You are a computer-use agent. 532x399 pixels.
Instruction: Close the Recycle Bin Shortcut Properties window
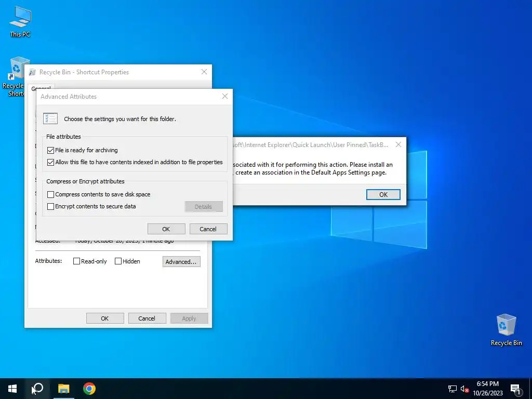point(204,72)
